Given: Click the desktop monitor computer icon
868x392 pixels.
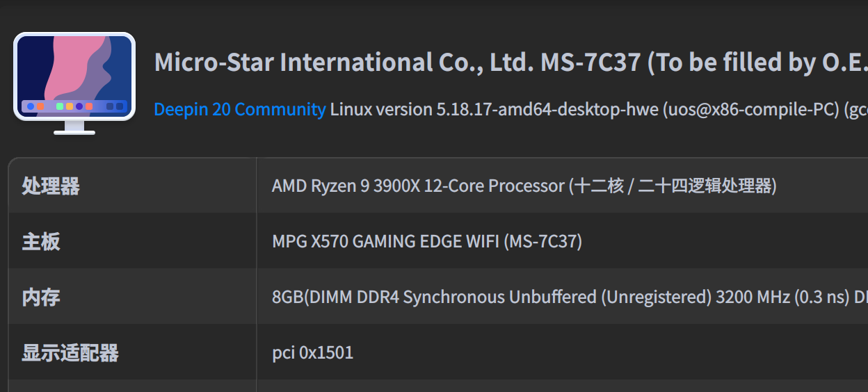Looking at the screenshot, I should point(74,82).
